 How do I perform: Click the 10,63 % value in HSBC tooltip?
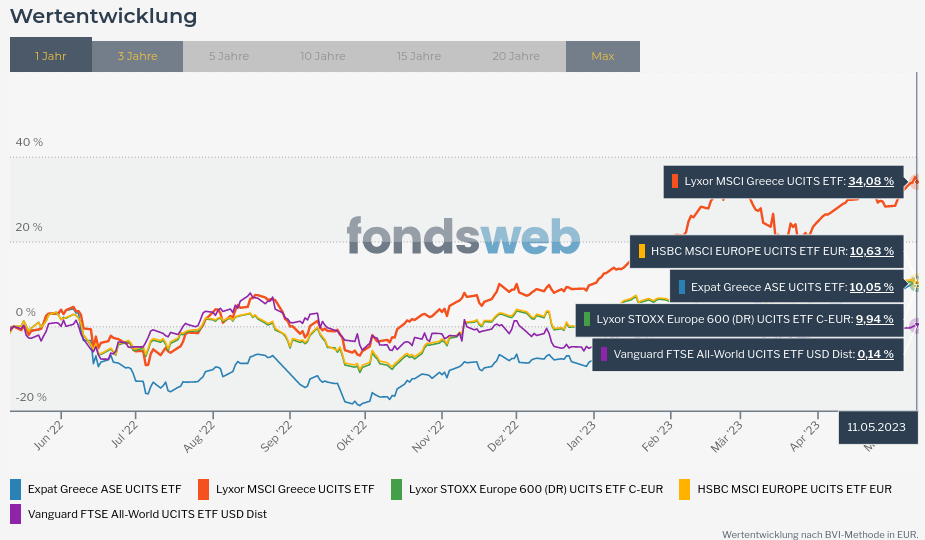point(872,251)
